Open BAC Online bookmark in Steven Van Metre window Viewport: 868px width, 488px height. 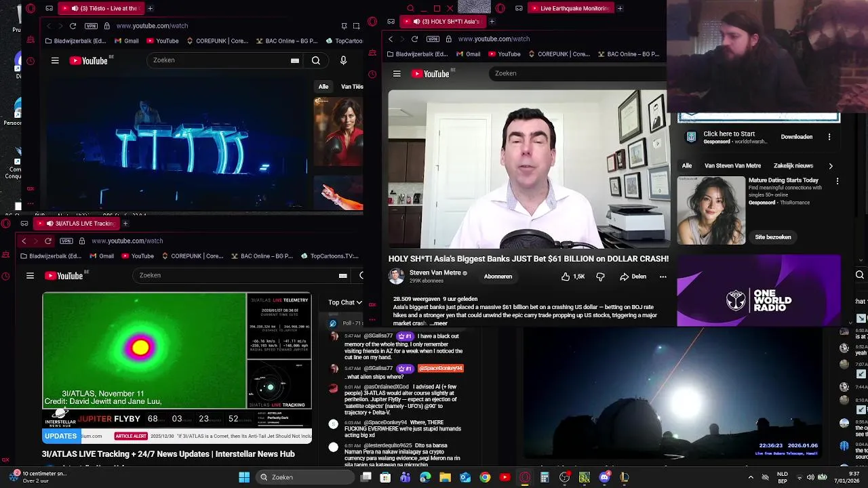point(627,54)
